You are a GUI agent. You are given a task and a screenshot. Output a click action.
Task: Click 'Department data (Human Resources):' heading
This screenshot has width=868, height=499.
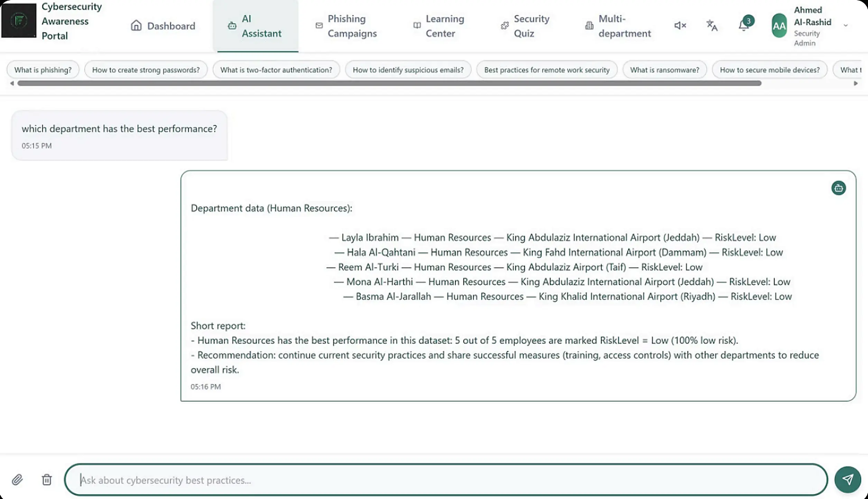pyautogui.click(x=271, y=208)
